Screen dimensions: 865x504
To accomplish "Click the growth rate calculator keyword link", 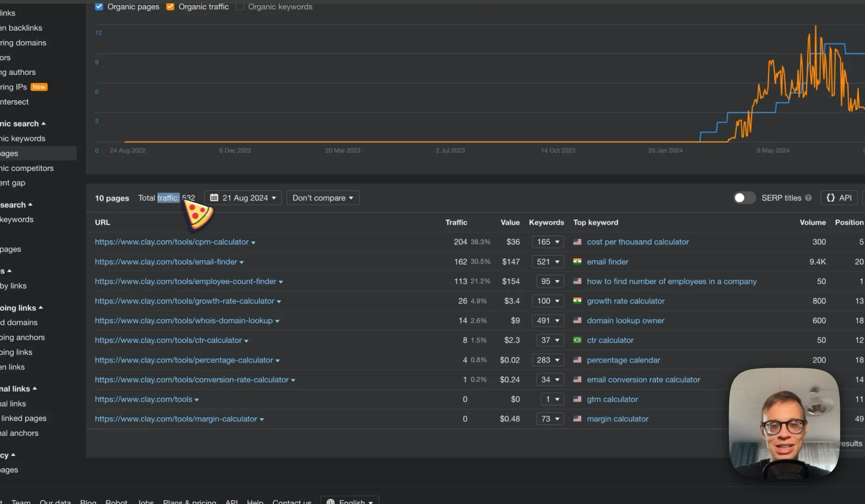I will (625, 301).
